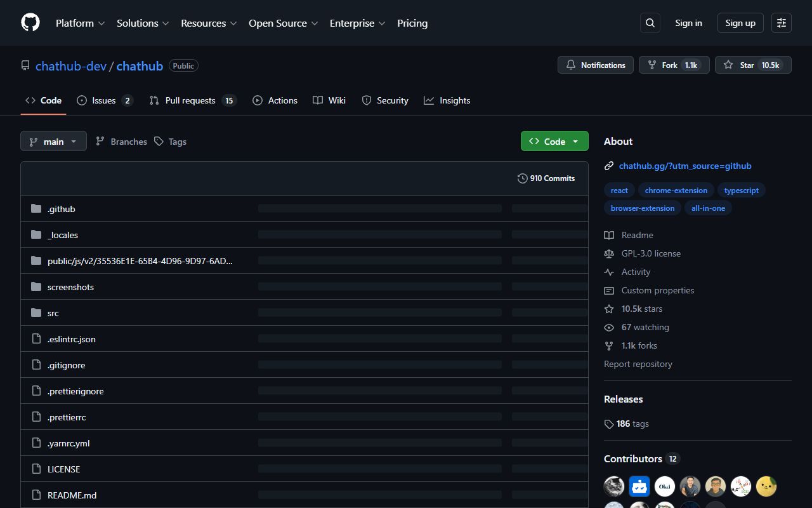Open the main branch selector dropdown
Image resolution: width=812 pixels, height=508 pixels.
click(x=53, y=141)
